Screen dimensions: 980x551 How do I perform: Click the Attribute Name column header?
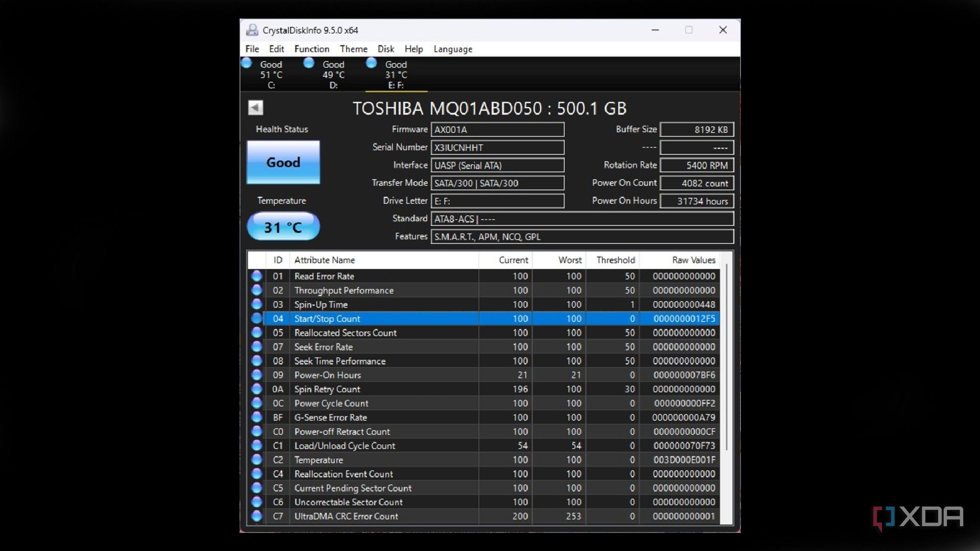pyautogui.click(x=384, y=260)
